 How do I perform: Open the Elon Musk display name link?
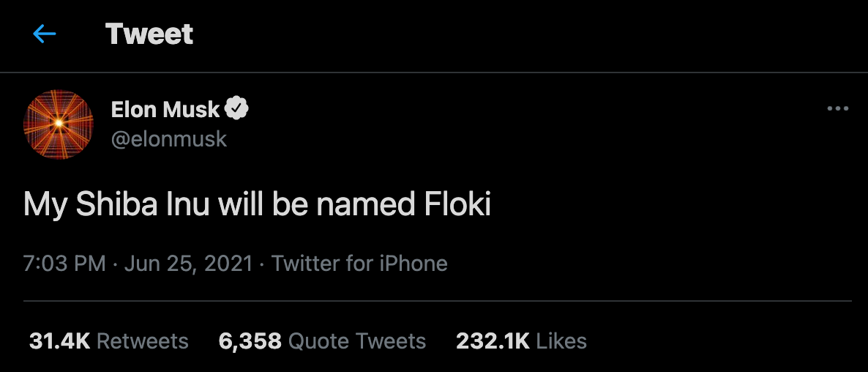click(165, 109)
